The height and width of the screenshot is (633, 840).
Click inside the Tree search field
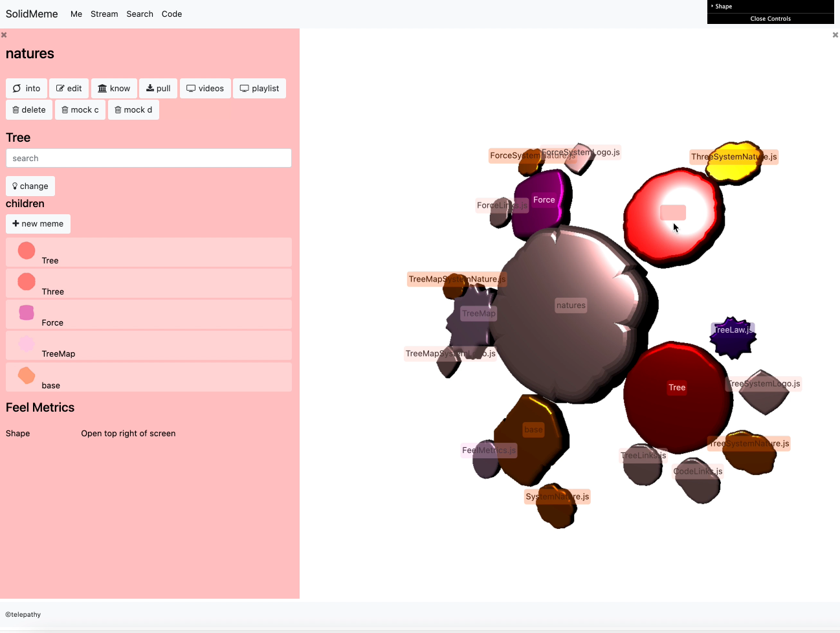148,159
